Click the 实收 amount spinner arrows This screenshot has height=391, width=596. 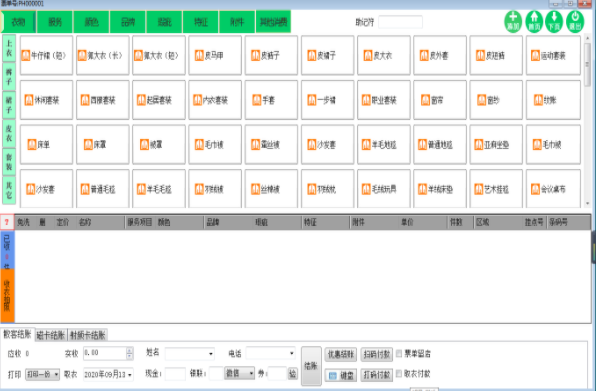tap(130, 353)
